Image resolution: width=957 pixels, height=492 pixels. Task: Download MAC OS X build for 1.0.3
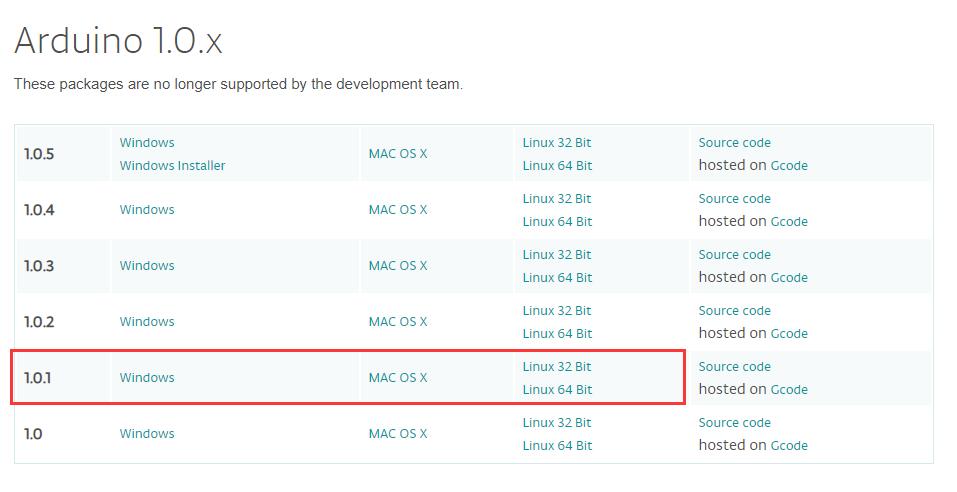(x=398, y=266)
